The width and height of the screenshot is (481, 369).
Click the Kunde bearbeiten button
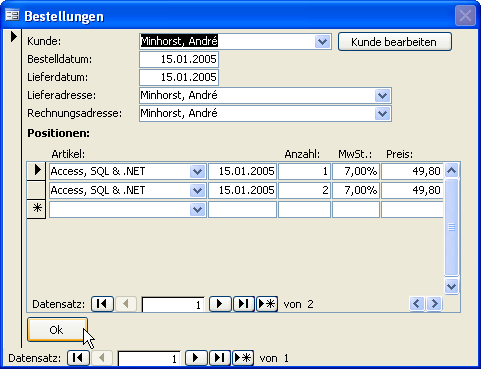tap(395, 42)
